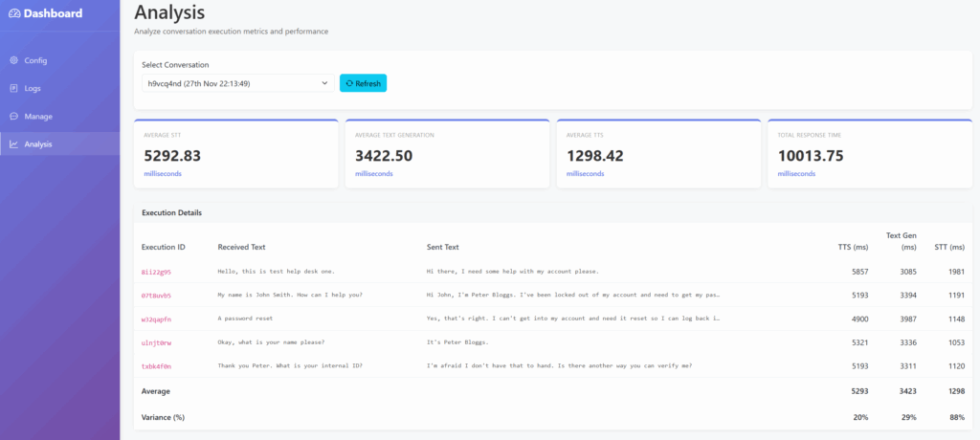Click the Dashboard gauge logo icon
The image size is (980, 440).
pos(13,13)
